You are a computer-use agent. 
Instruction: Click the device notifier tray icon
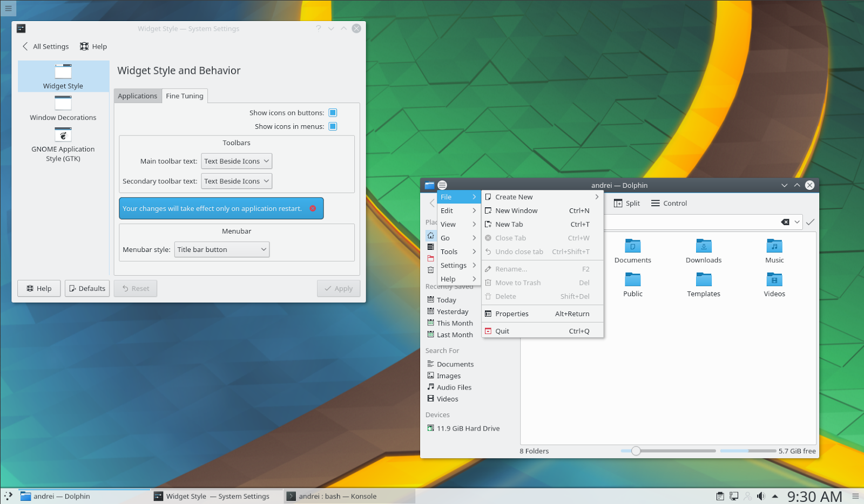734,496
